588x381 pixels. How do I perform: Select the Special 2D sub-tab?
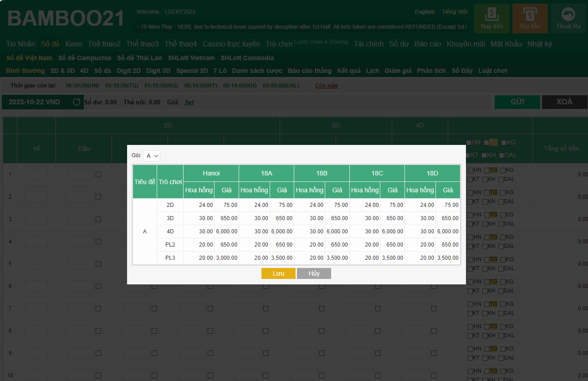192,71
